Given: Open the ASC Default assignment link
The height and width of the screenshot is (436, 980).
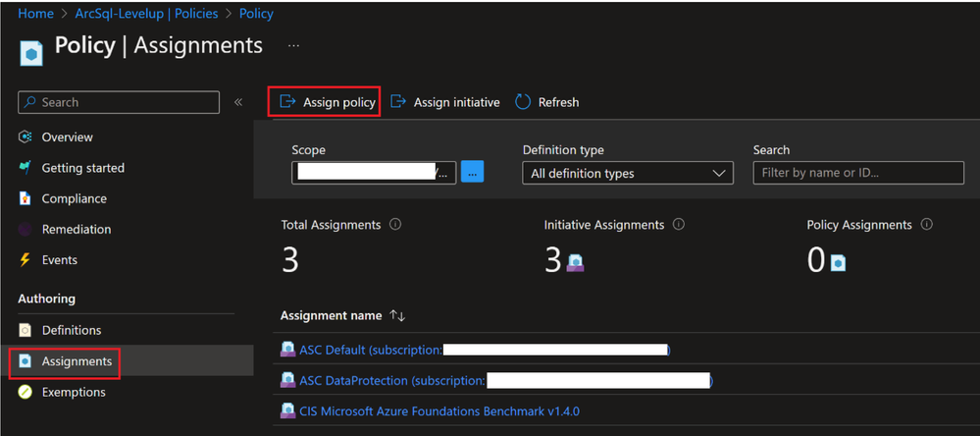Looking at the screenshot, I should pos(485,350).
